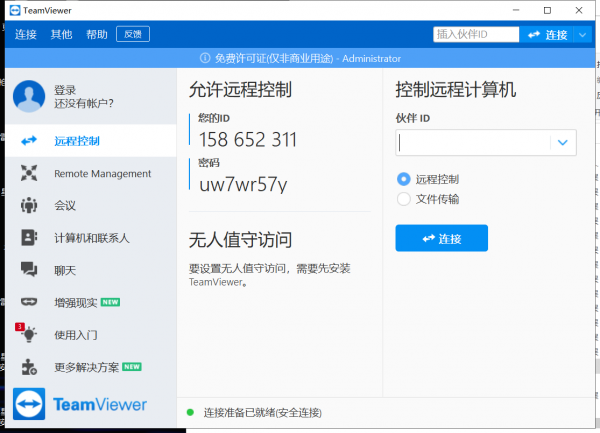Click the 免费许可证 license banner text
The height and width of the screenshot is (433, 600).
pyautogui.click(x=308, y=59)
